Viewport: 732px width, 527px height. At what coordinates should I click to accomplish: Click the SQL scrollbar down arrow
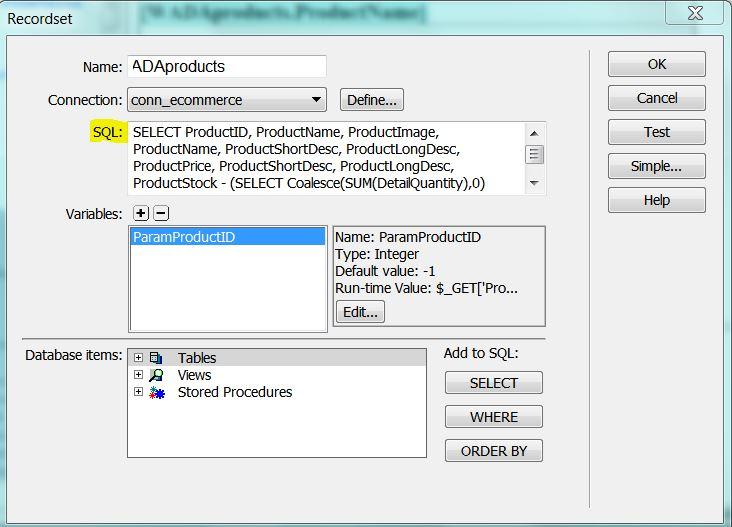535,183
